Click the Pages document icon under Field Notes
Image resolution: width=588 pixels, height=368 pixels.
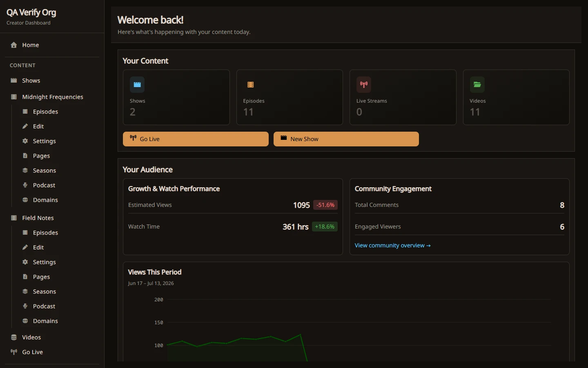[25, 277]
